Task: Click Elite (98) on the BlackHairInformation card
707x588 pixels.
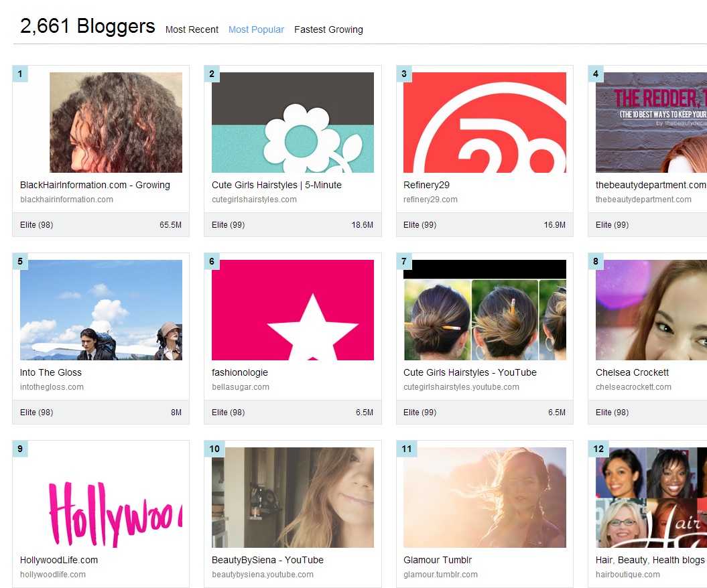Action: pyautogui.click(x=36, y=225)
